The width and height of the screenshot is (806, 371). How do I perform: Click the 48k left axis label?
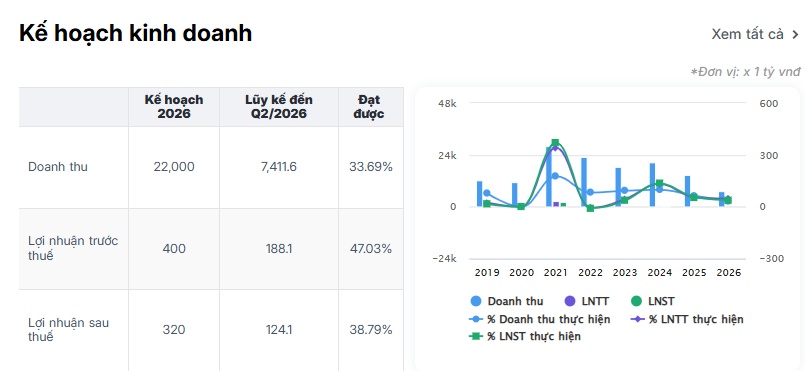tap(447, 103)
